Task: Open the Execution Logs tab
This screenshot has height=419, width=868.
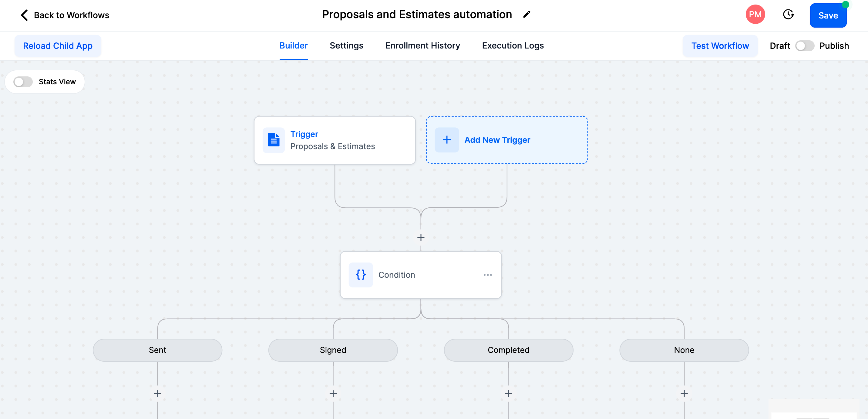Action: [513, 45]
